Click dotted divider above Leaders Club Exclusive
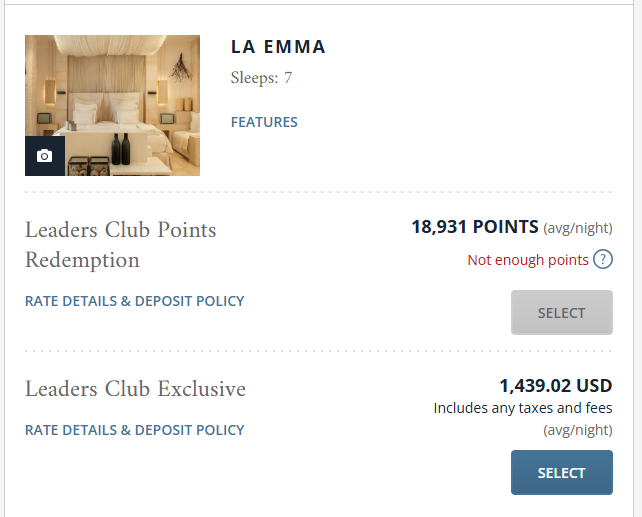 (319, 351)
